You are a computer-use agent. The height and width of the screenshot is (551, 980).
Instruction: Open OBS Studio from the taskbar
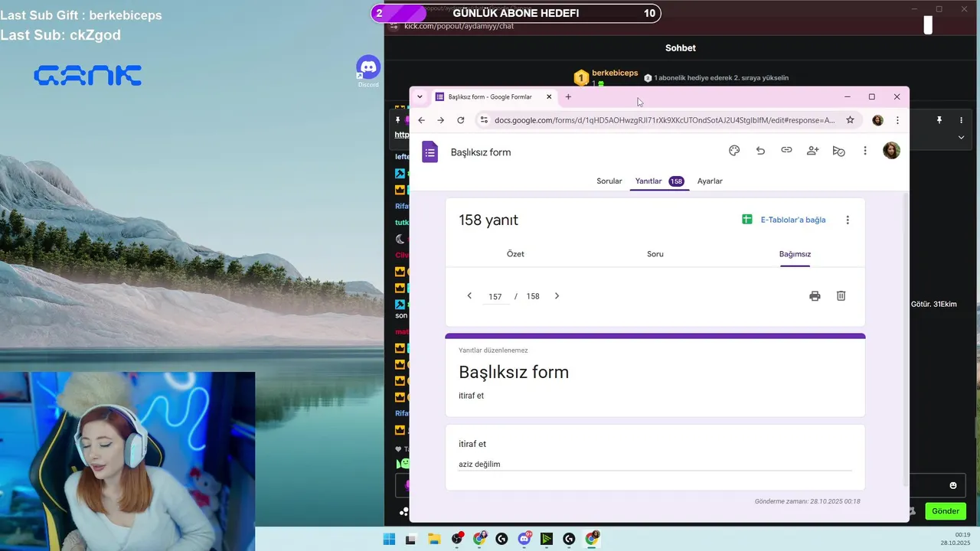pos(457,539)
